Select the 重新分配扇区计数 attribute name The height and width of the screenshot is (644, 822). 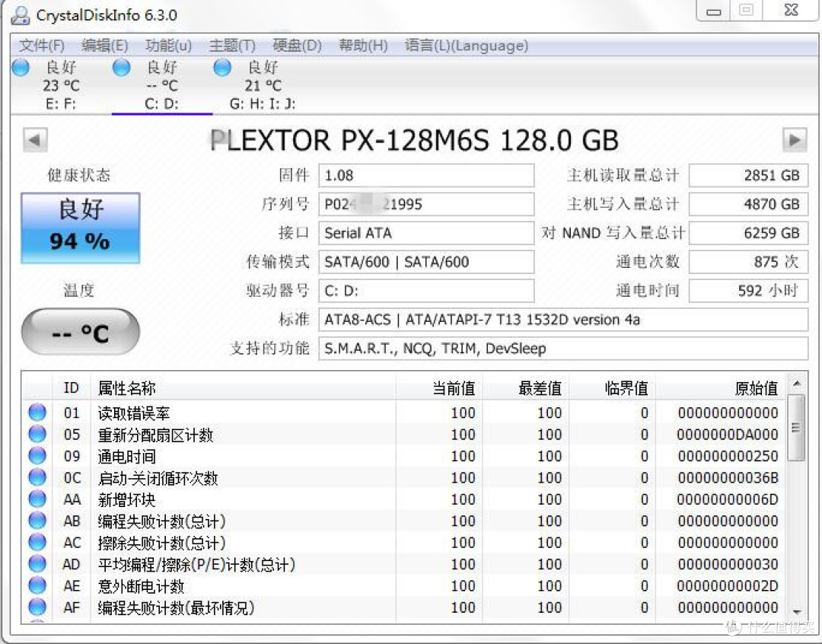tap(155, 435)
